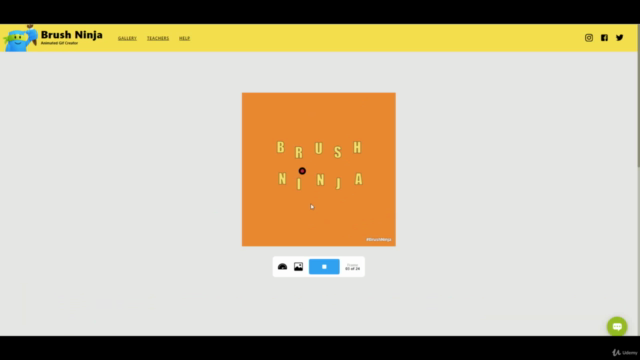Image resolution: width=640 pixels, height=360 pixels.
Task: Click the animation speed gauge icon
Action: pos(282,267)
